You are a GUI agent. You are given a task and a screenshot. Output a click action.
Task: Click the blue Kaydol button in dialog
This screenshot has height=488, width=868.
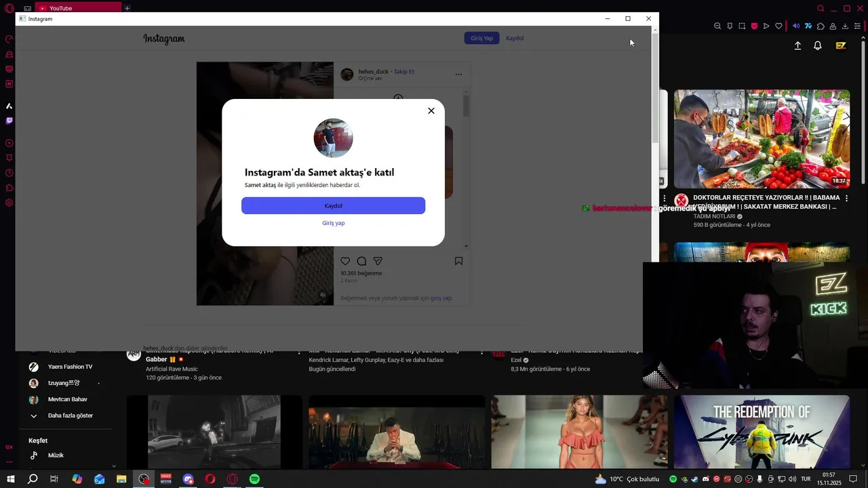(x=333, y=205)
